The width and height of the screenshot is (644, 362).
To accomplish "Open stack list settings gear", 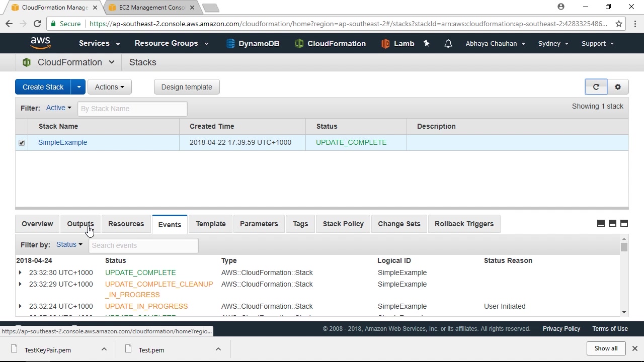I will coord(618,87).
